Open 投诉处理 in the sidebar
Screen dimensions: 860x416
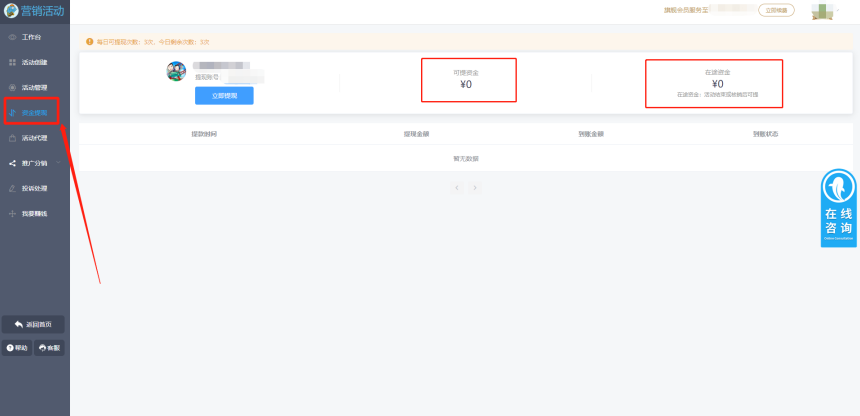(x=34, y=188)
